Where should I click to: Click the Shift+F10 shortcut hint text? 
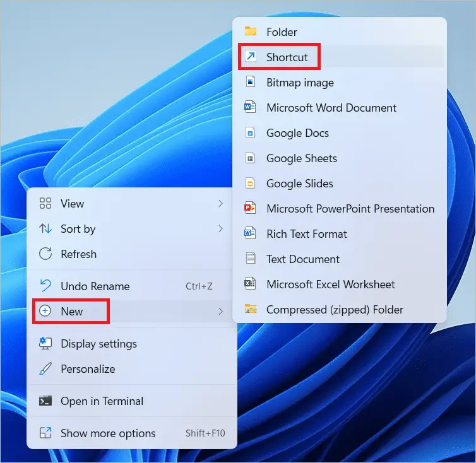[x=205, y=433]
